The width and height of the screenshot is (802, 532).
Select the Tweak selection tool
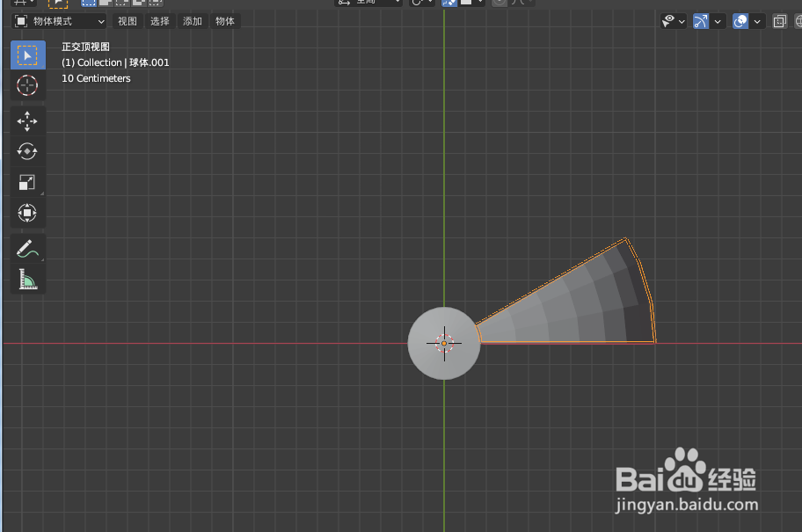27,55
